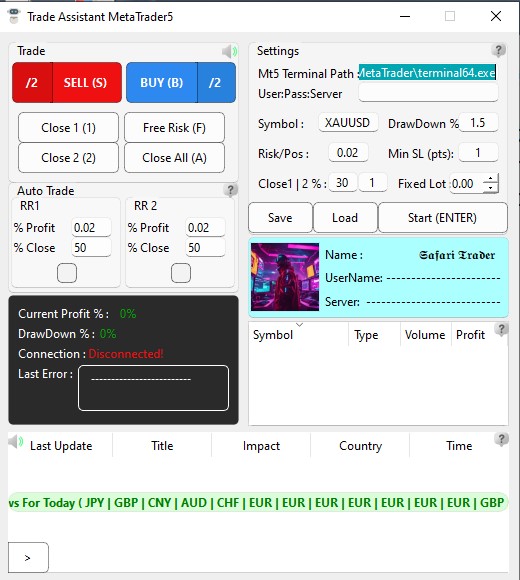Sort news by the Impact column header
Image resolution: width=520 pixels, height=580 pixels.
tap(261, 446)
